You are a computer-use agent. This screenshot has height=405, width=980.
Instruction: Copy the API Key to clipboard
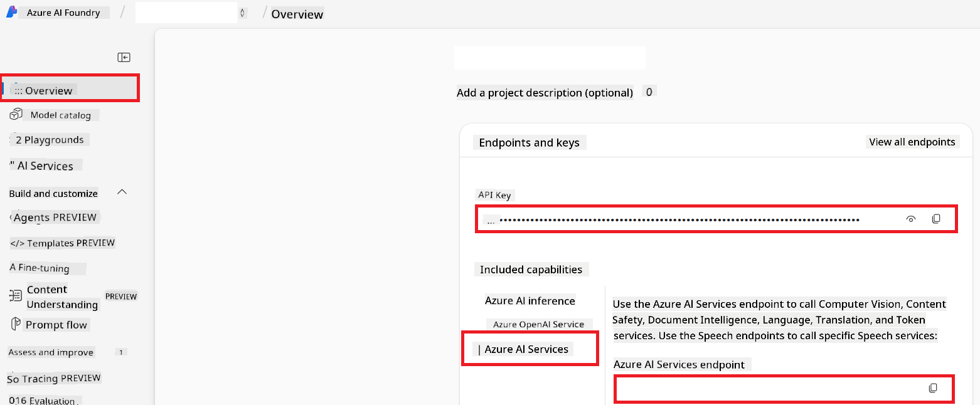pos(936,218)
